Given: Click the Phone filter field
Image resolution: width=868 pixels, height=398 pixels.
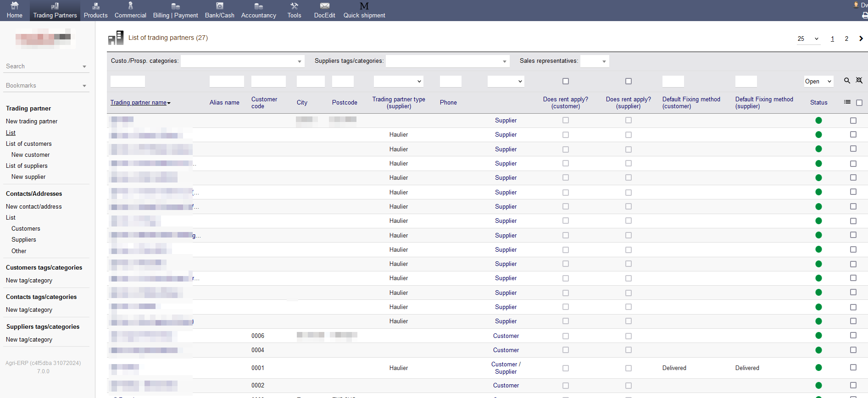Looking at the screenshot, I should click(x=451, y=81).
